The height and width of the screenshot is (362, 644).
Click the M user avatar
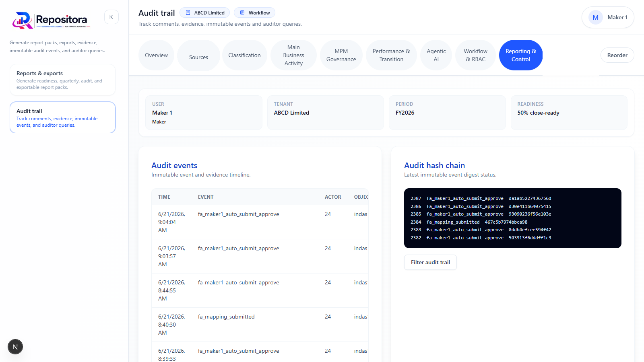[595, 17]
